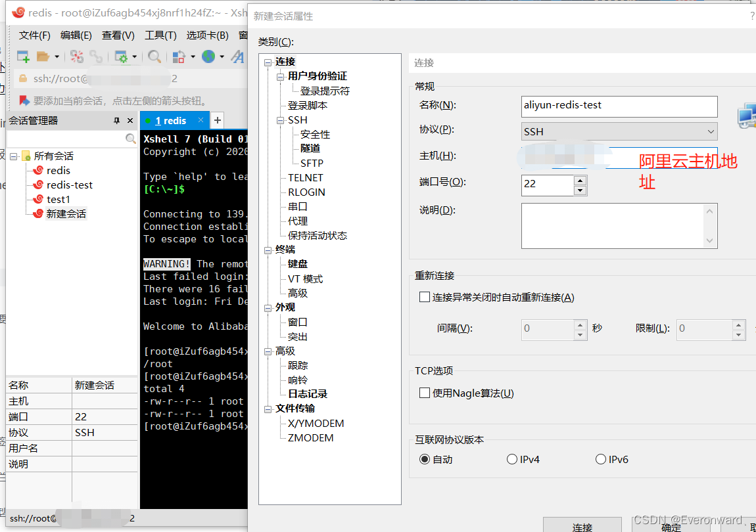The width and height of the screenshot is (756, 532).
Task: Select the Find magnifier icon on toolbar
Action: [154, 57]
